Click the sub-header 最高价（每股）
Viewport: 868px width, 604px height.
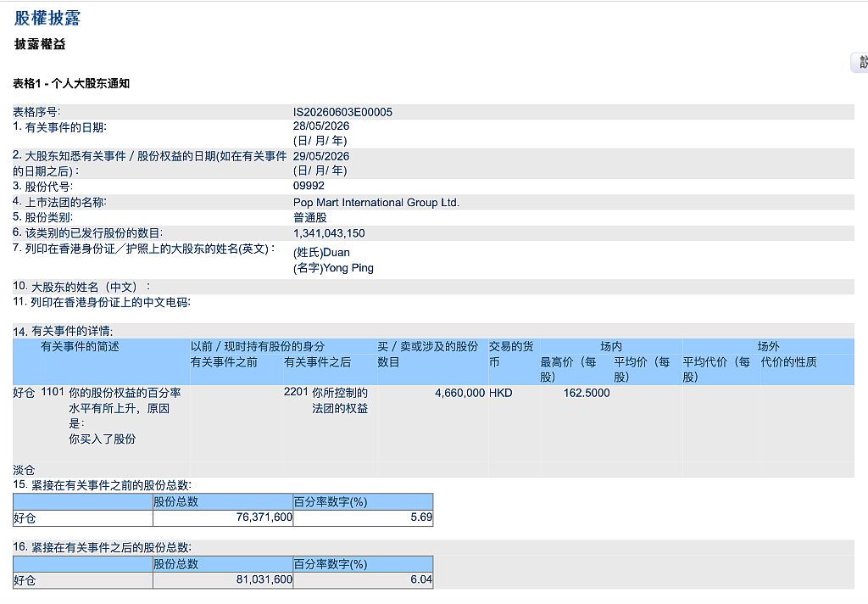569,370
